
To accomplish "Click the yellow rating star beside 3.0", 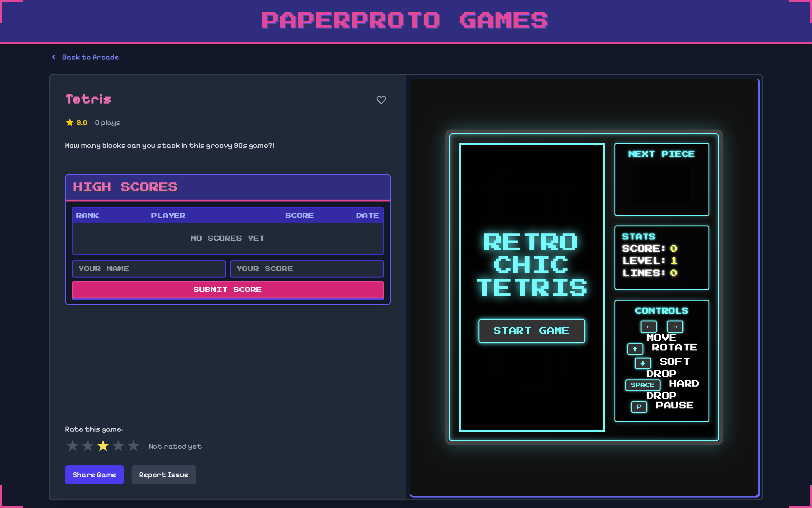I will tap(70, 123).
